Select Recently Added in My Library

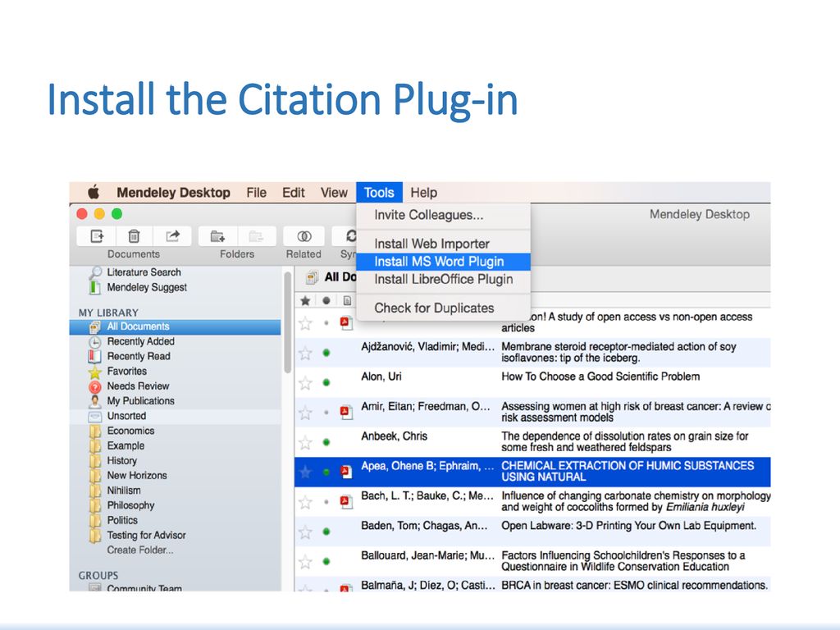140,341
